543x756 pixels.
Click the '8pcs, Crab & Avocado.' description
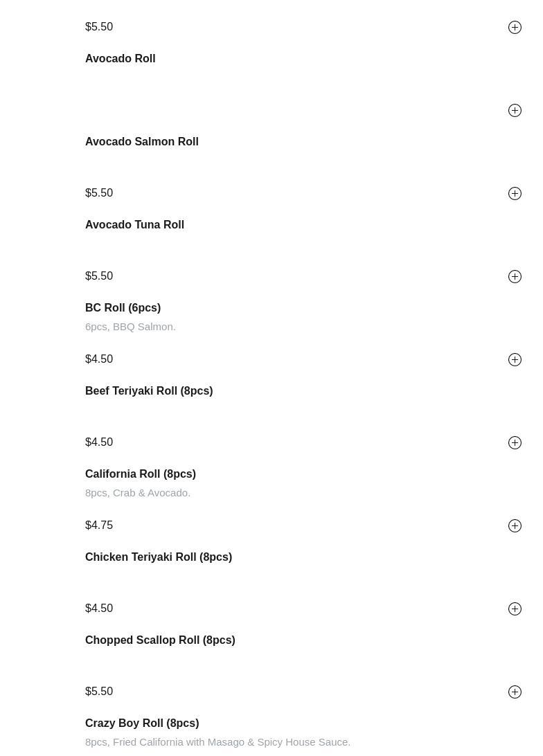pos(137,493)
